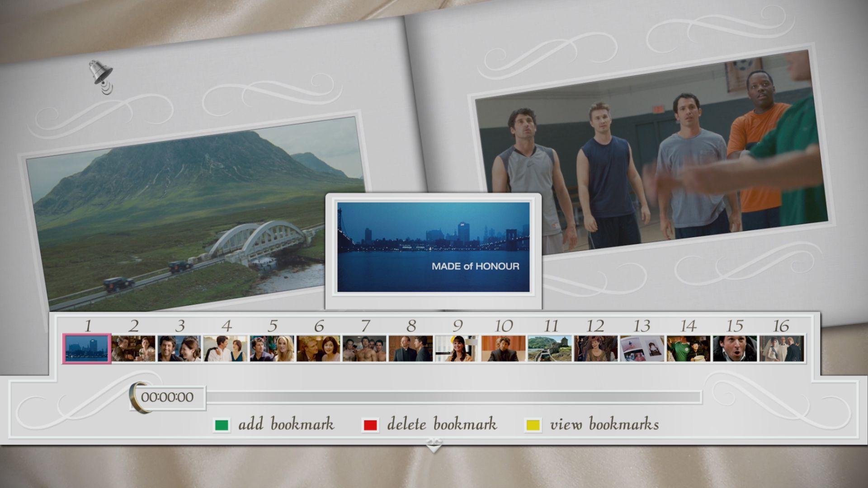This screenshot has width=868, height=488.
Task: Click the Made of Honour preview image
Action: tap(434, 247)
